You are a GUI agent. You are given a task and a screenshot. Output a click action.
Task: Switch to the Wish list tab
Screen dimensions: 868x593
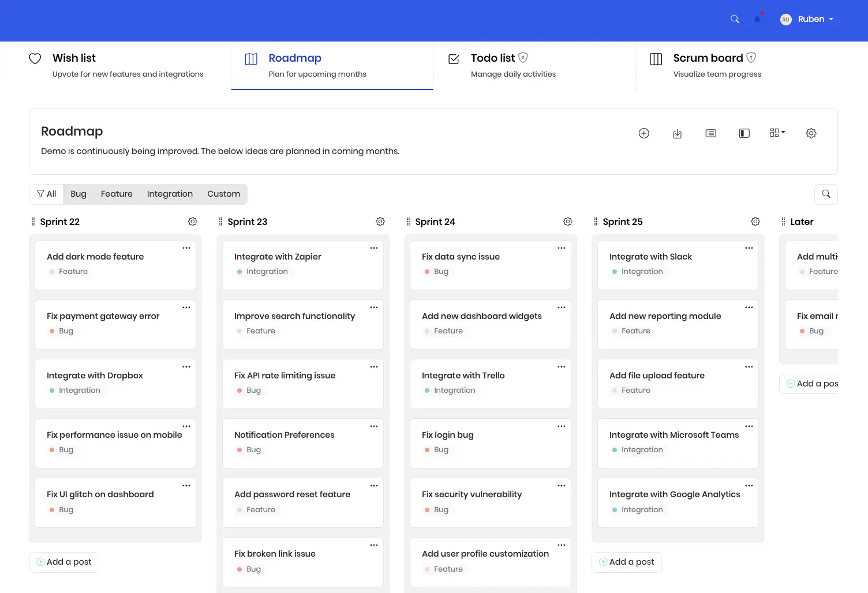click(x=74, y=58)
